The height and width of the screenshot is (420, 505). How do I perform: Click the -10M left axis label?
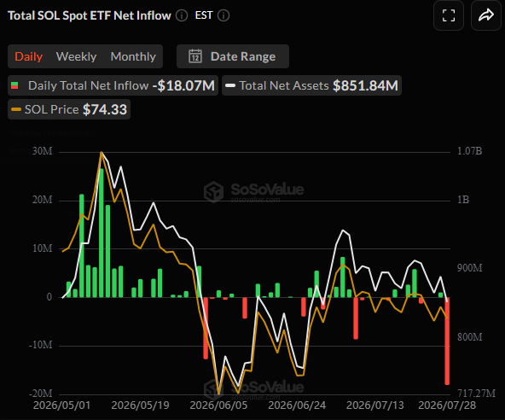pyautogui.click(x=40, y=345)
